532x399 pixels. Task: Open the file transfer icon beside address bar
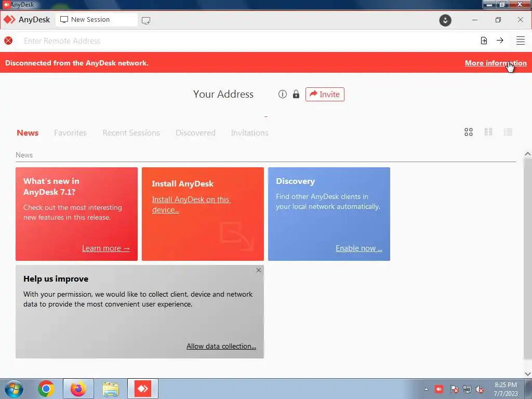[484, 41]
